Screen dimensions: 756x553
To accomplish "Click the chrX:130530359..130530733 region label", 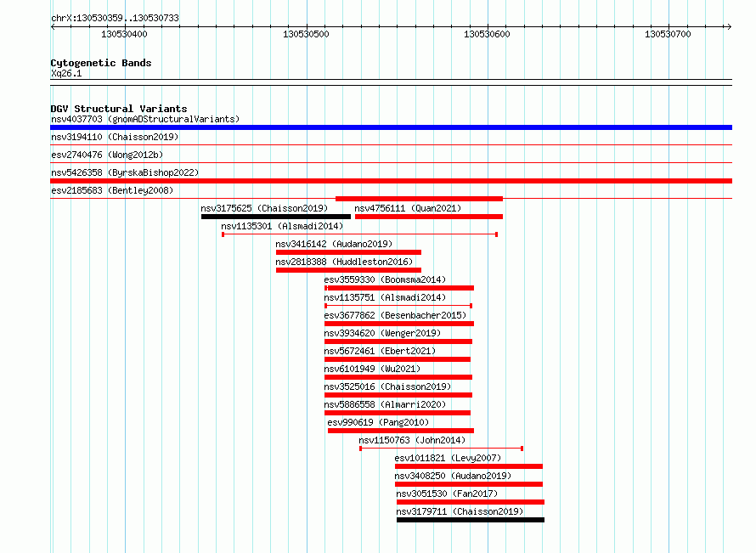I will 115,18.
